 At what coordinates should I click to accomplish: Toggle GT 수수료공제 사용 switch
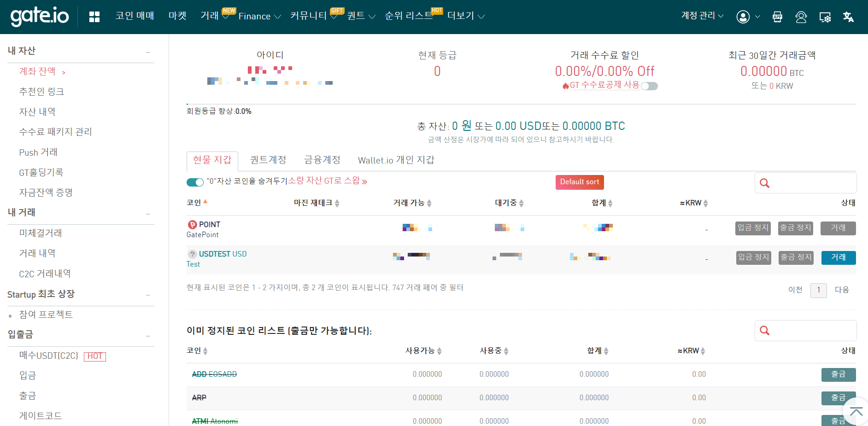649,86
